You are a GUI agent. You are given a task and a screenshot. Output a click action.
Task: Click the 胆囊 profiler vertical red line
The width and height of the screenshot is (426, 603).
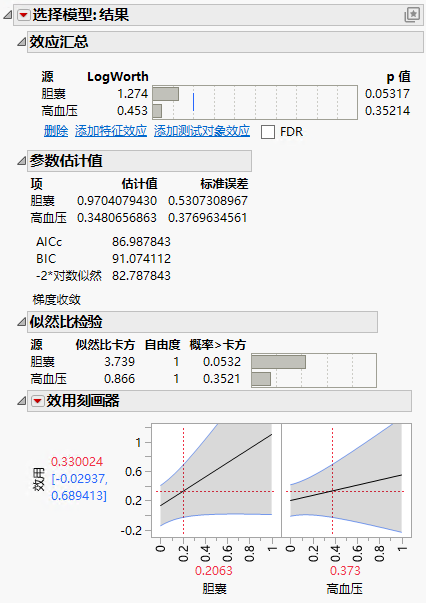[x=183, y=481]
